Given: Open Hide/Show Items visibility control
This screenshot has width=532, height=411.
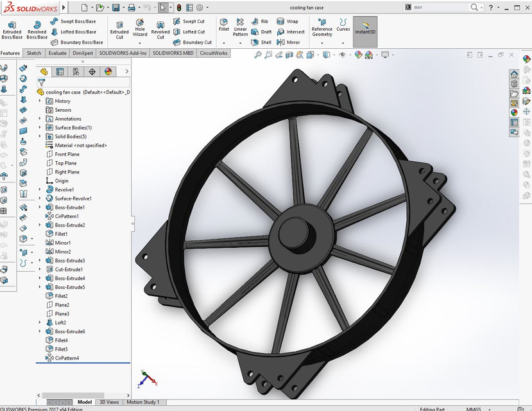Looking at the screenshot, I should pos(343,55).
